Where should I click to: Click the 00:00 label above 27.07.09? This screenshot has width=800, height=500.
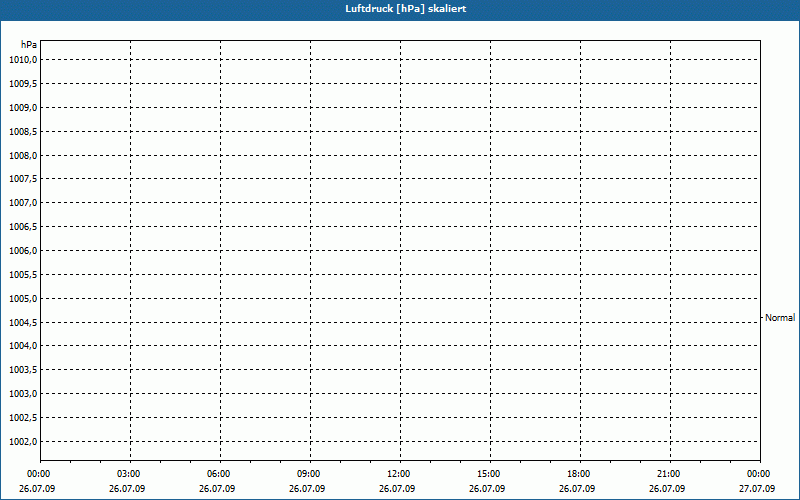coord(759,474)
